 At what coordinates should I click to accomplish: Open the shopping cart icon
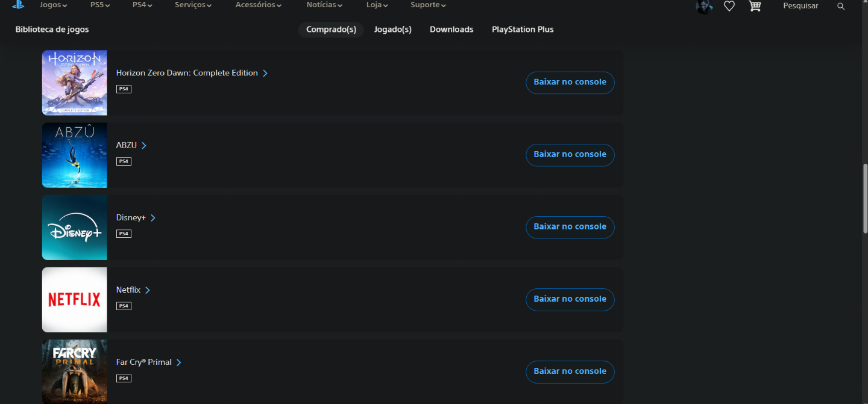(755, 6)
